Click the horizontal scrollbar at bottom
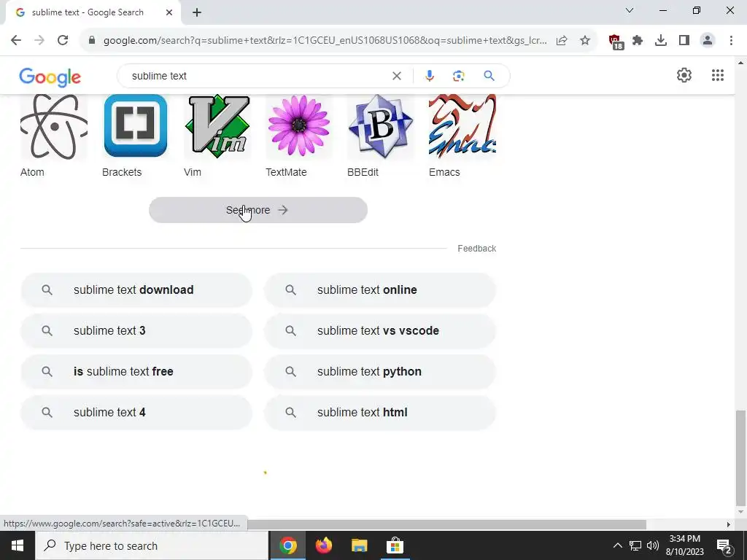This screenshot has width=747, height=560. point(447,524)
